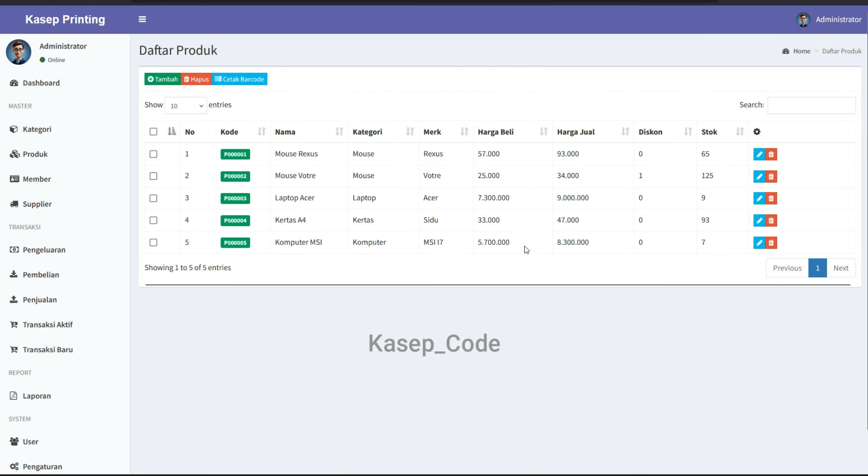Click the Cetak Barcode button
868x476 pixels.
239,79
